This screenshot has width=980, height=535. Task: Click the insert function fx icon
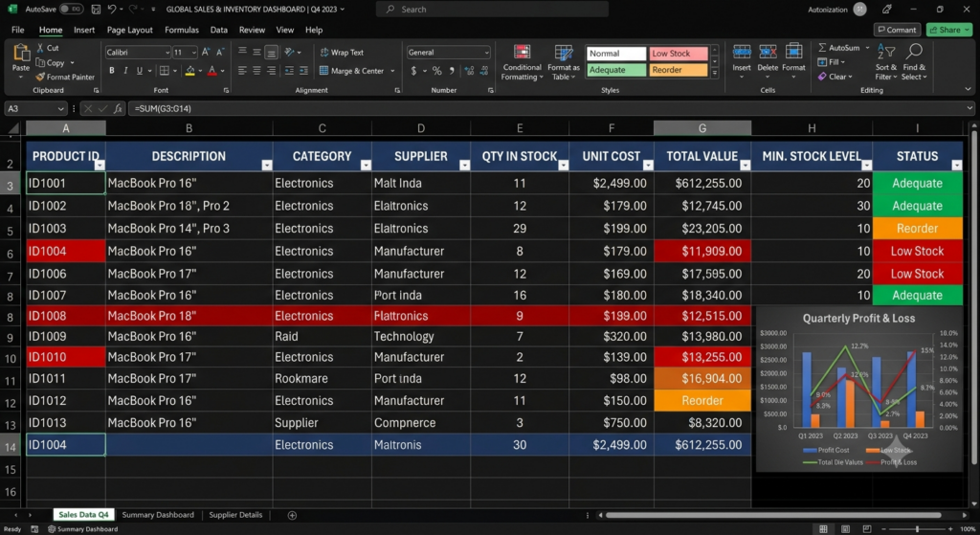click(x=118, y=108)
